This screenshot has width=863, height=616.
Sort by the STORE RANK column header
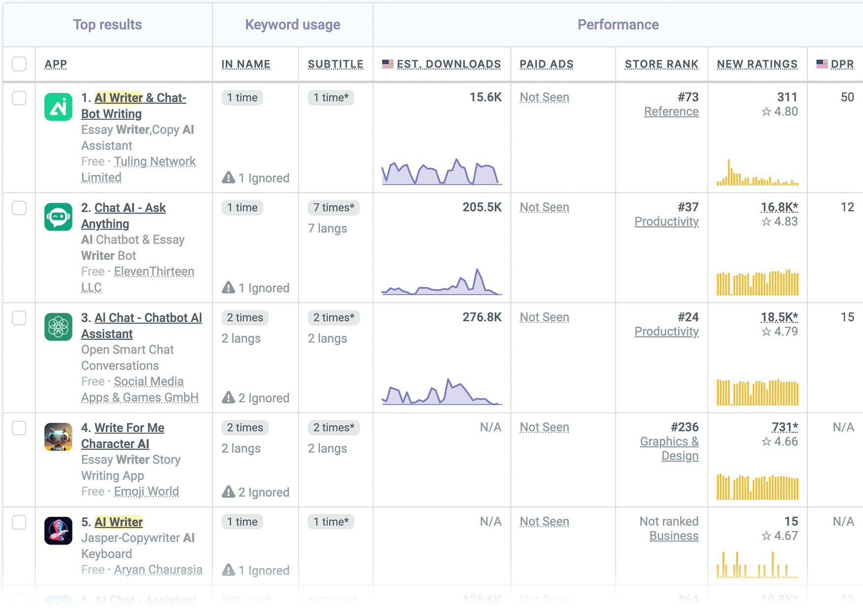pos(661,64)
